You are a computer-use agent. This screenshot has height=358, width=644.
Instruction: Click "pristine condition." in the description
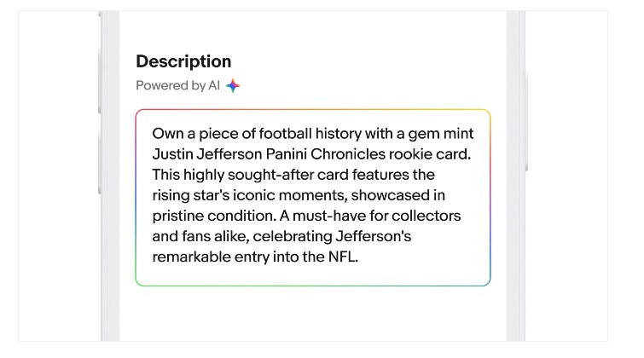click(x=214, y=216)
